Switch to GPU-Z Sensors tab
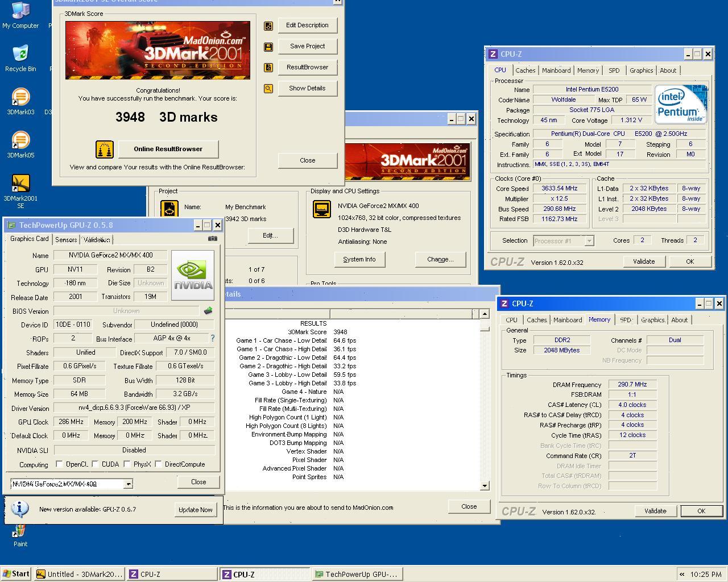Image resolution: width=728 pixels, height=582 pixels. click(66, 240)
